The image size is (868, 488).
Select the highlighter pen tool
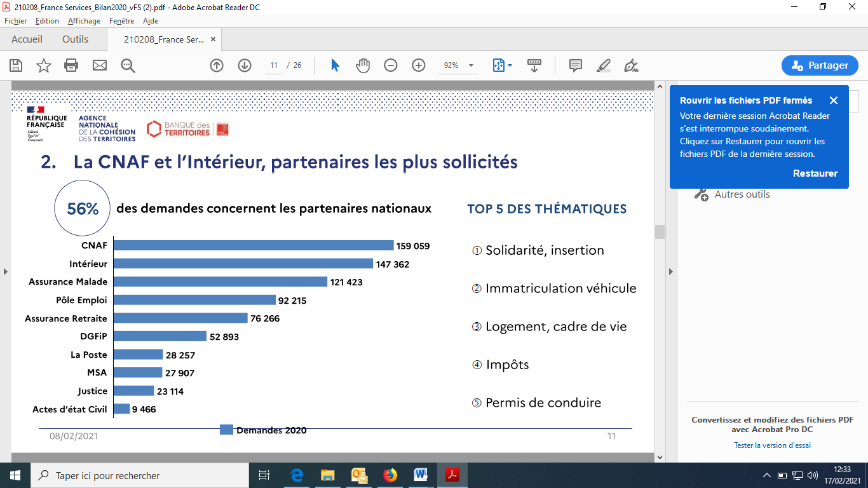pos(604,65)
